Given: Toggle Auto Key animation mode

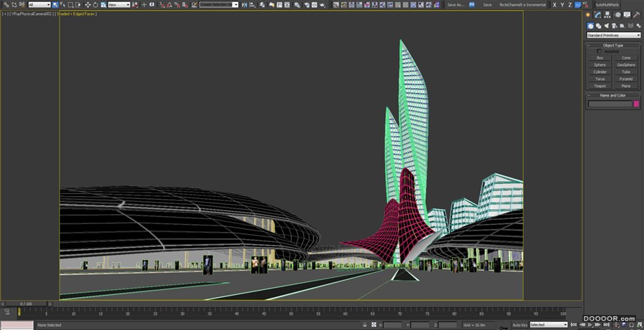Looking at the screenshot, I should click(x=520, y=325).
